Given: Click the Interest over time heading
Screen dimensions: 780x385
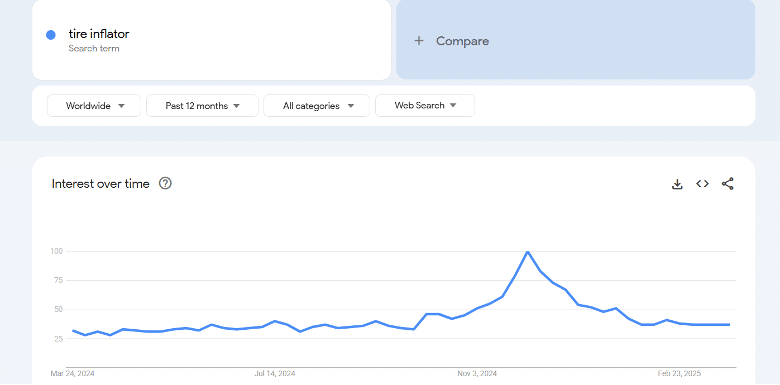Looking at the screenshot, I should tap(100, 184).
